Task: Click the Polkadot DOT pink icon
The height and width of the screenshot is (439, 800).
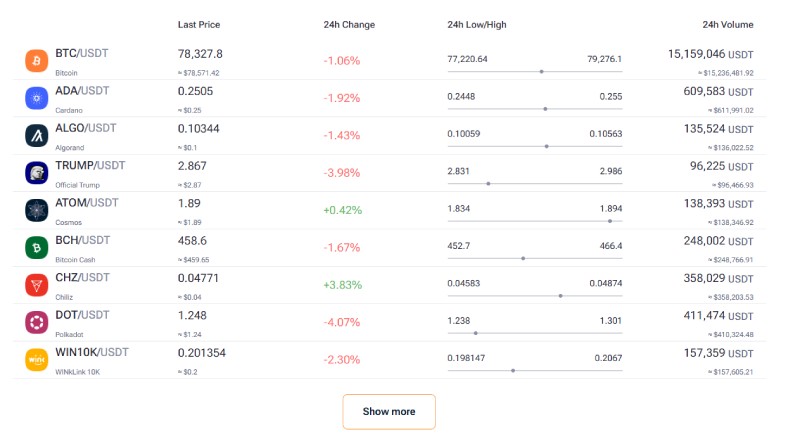Action: [36, 322]
